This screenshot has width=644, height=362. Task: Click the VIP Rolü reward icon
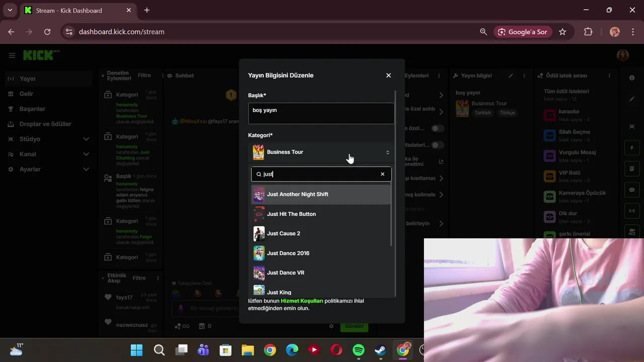pyautogui.click(x=550, y=176)
